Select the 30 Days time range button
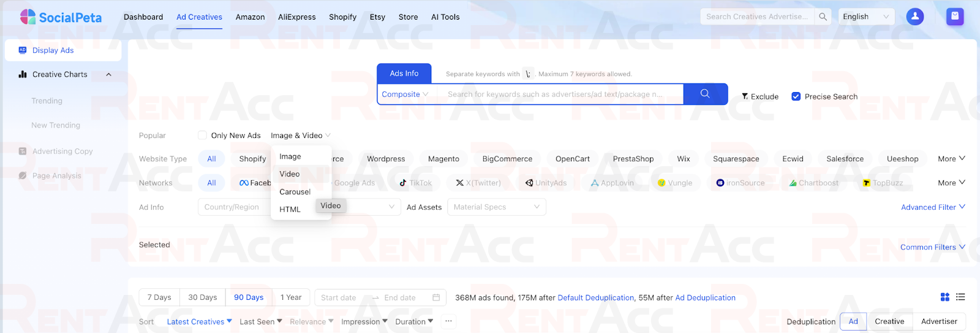Screen dimensions: 980x333 [x=202, y=297]
